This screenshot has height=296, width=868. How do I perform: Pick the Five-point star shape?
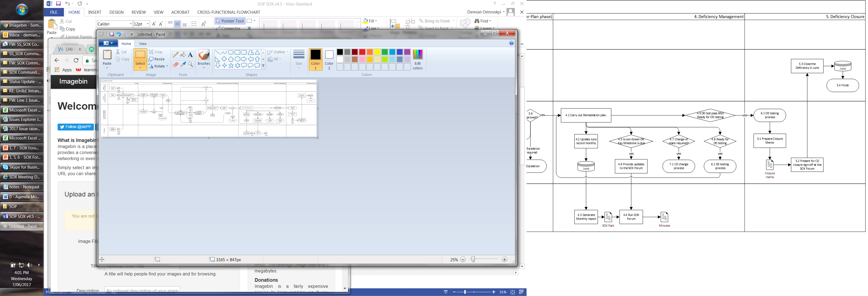[x=231, y=66]
